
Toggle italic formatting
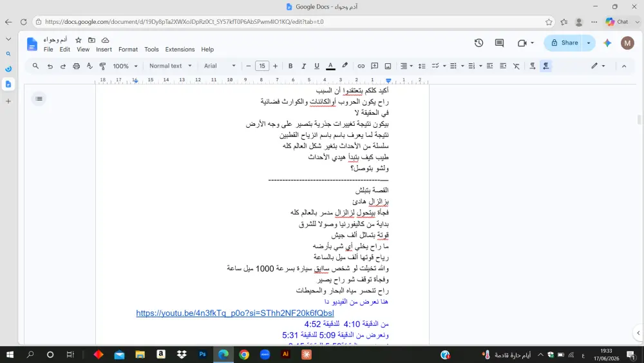303,66
